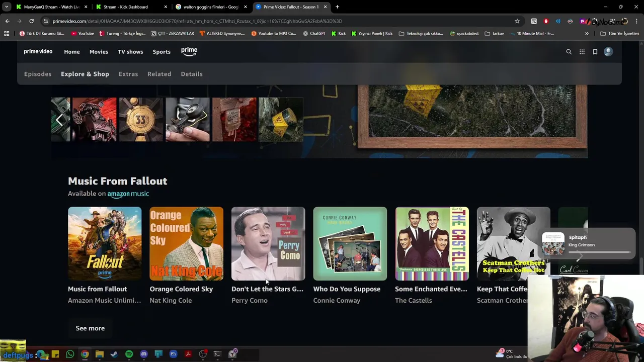
Task: Open Chrome three-dot menu
Action: tap(637, 21)
